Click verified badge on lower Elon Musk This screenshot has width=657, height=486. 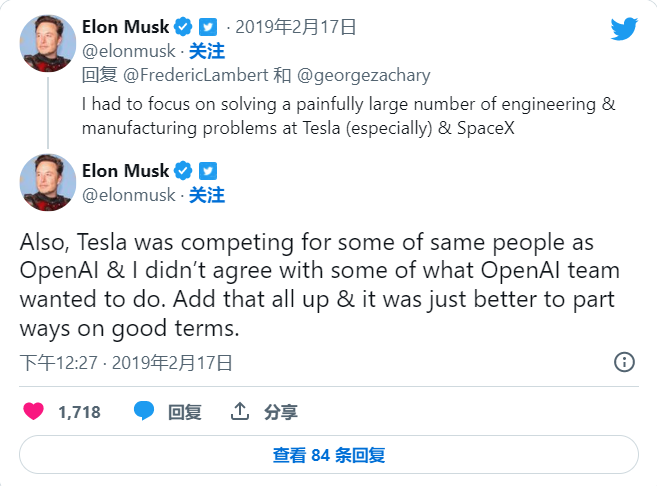click(x=184, y=169)
